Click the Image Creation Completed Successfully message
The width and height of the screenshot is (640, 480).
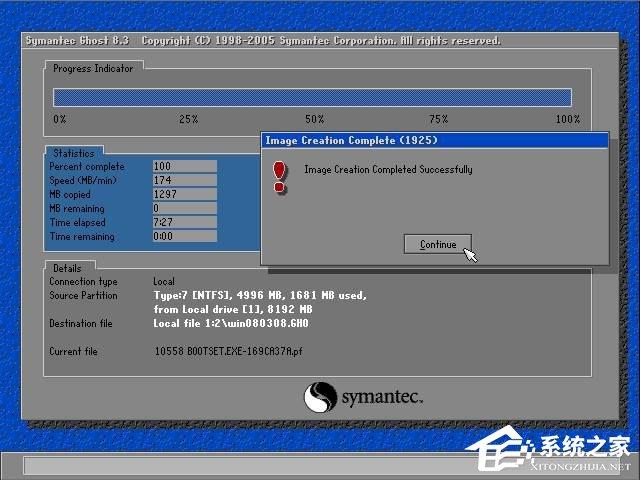[388, 169]
